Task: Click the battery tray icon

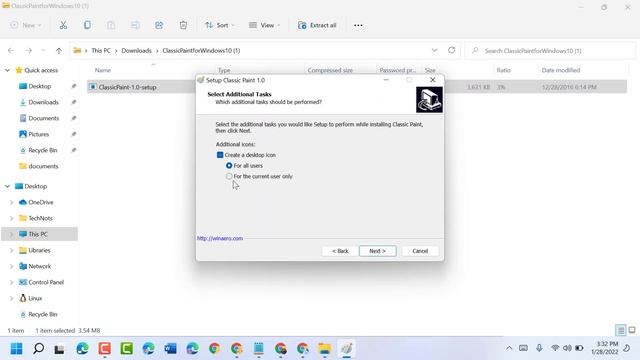Action: [579, 348]
